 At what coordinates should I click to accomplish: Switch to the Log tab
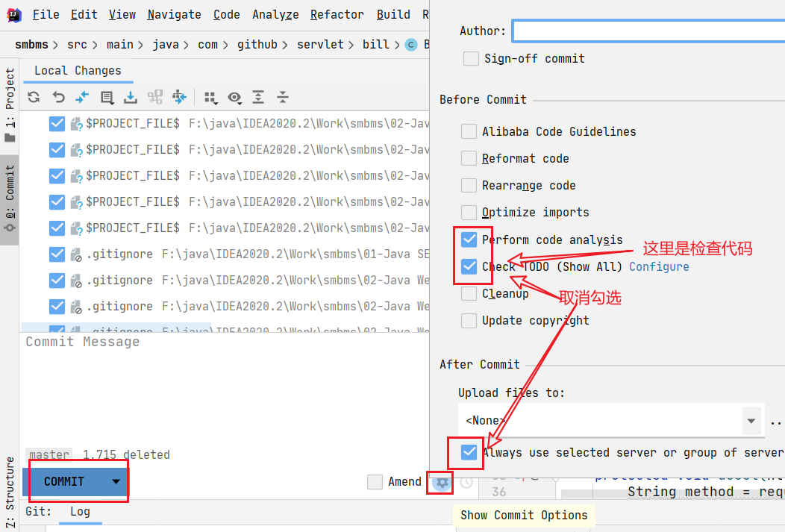tap(80, 511)
